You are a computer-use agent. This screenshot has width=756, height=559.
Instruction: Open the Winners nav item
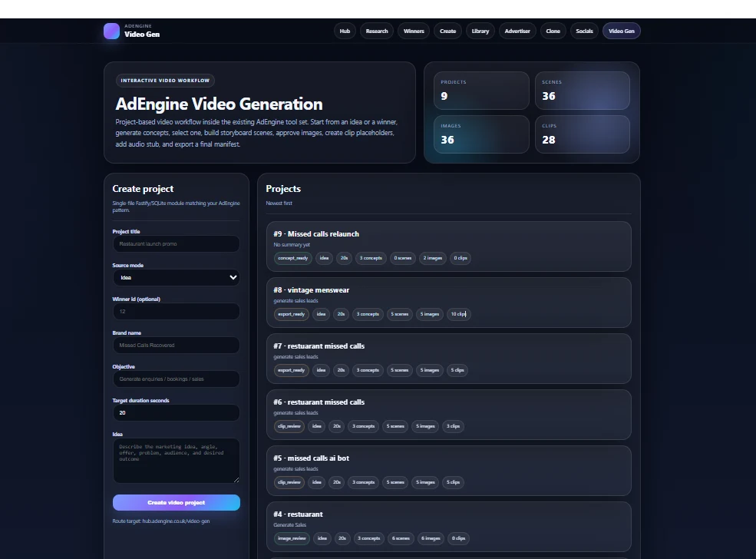pos(414,31)
